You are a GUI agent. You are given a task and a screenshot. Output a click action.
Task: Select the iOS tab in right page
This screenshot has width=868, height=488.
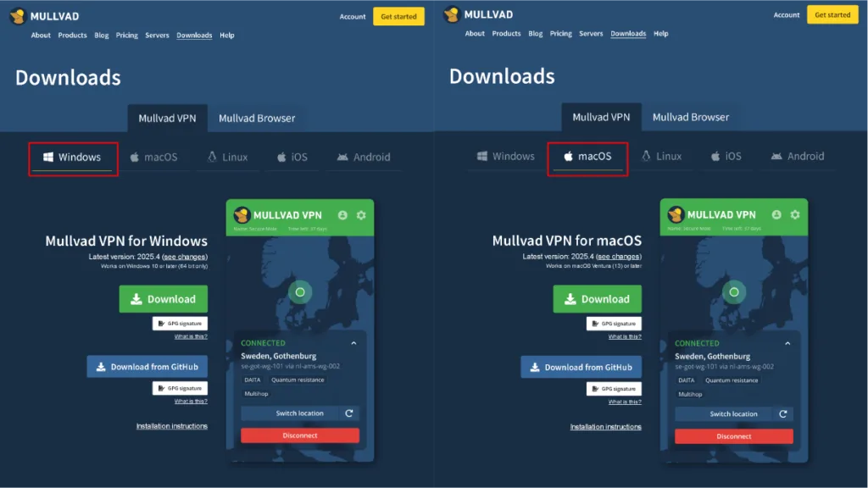point(726,157)
